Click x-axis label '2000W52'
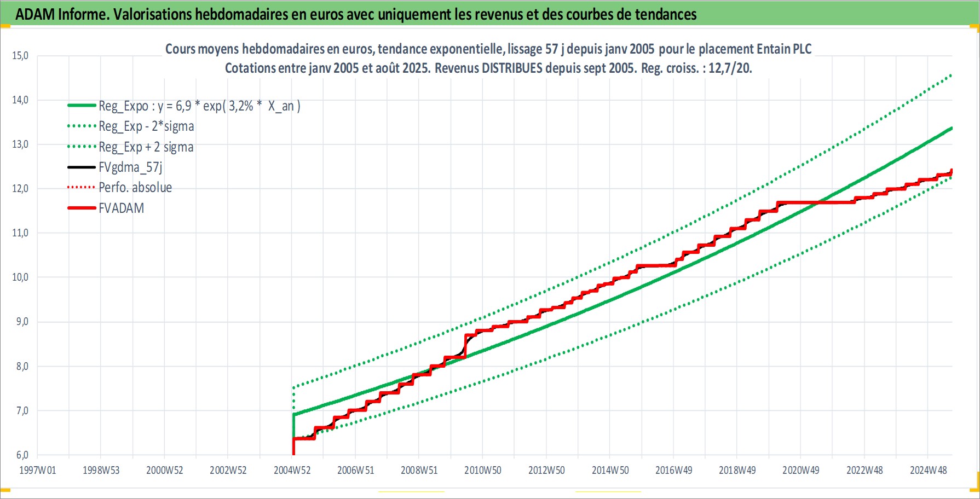The image size is (980, 499). click(x=165, y=470)
